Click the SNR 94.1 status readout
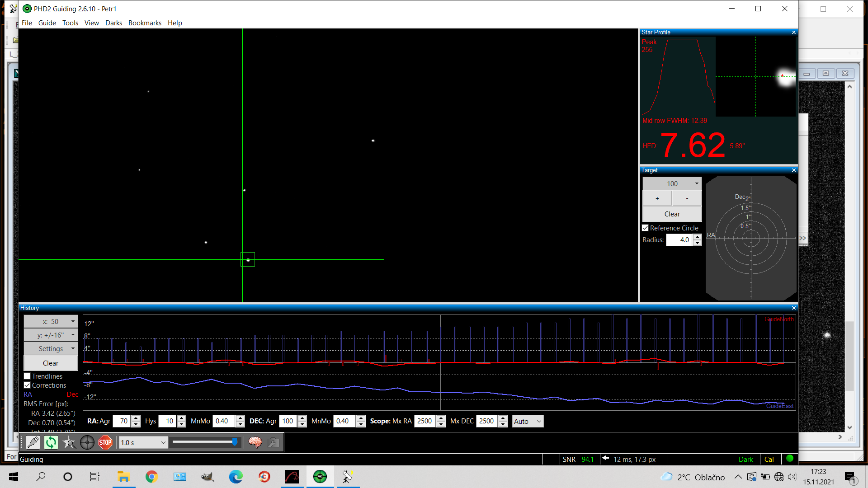Image resolution: width=868 pixels, height=488 pixels. (578, 460)
